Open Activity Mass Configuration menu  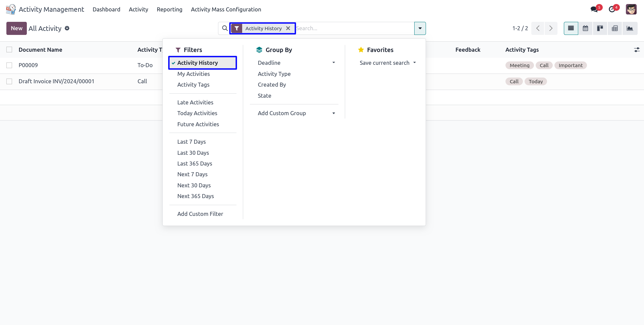coord(226,9)
